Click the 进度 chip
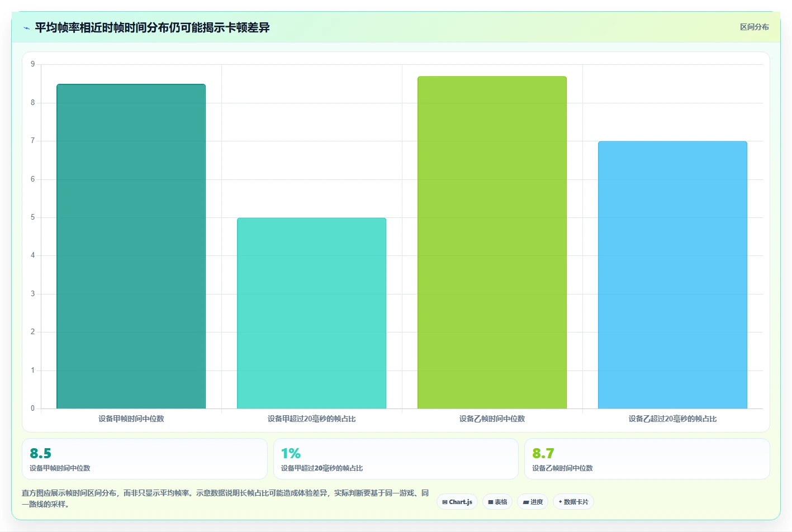792x532 pixels. click(533, 502)
